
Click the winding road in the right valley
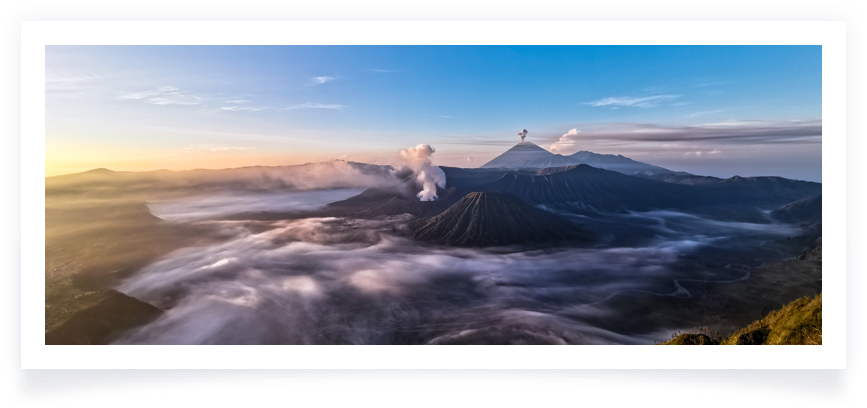pyautogui.click(x=690, y=287)
